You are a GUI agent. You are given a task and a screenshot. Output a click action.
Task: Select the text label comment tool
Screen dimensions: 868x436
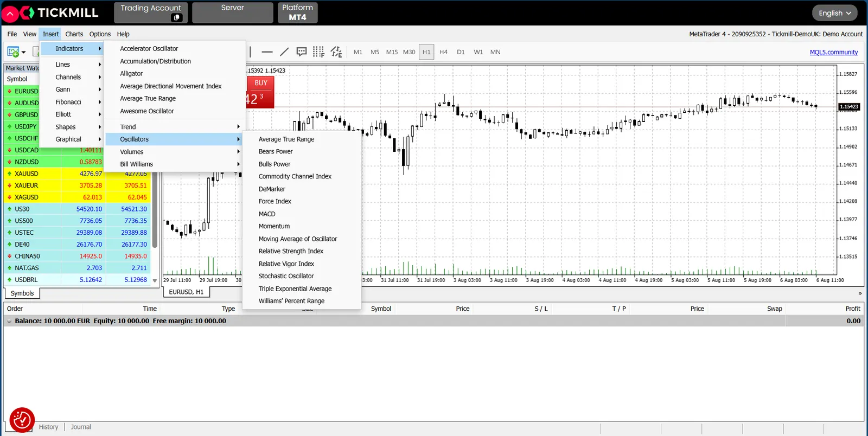click(302, 52)
